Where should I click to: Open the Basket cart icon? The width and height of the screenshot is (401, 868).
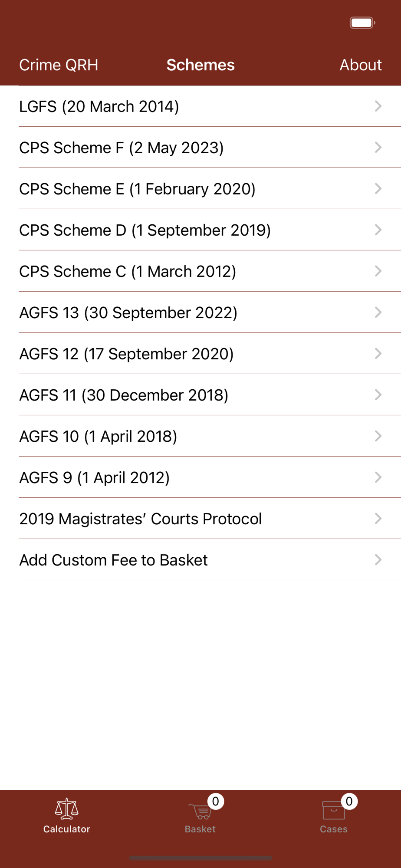point(200,811)
